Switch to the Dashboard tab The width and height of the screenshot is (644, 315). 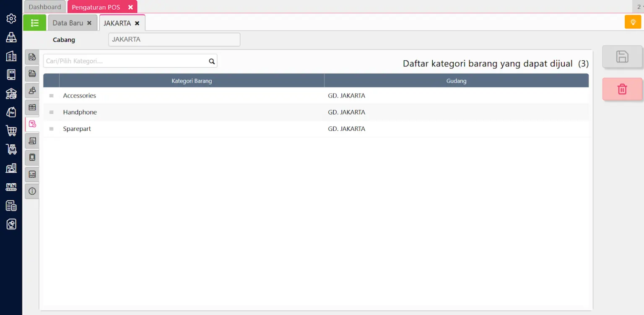point(45,7)
